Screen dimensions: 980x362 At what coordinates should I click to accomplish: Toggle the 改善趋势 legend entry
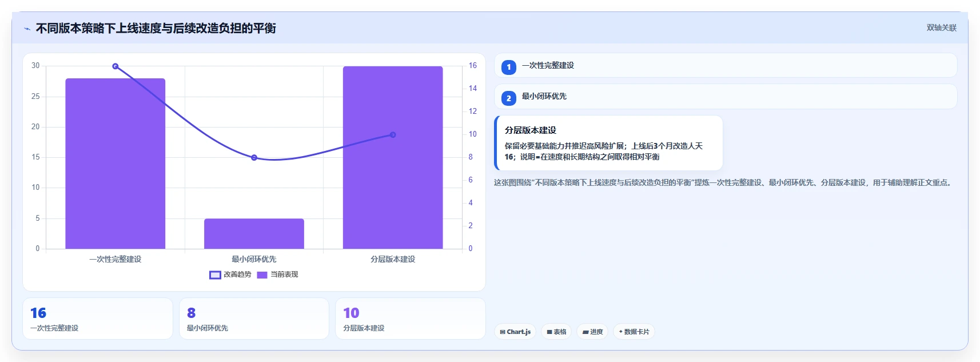230,275
